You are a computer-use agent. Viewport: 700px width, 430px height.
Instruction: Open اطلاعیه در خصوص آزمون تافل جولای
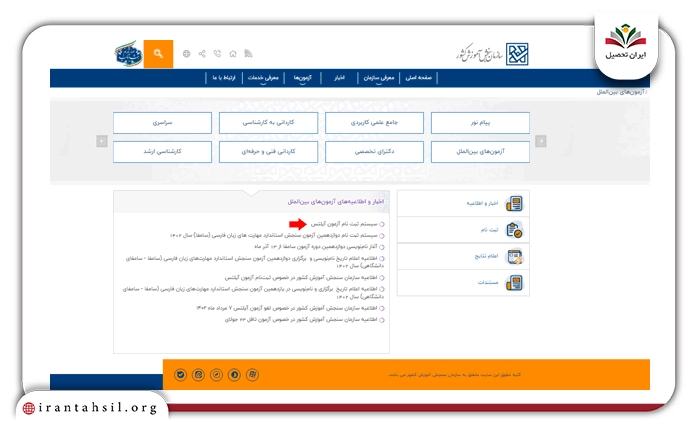click(301, 320)
